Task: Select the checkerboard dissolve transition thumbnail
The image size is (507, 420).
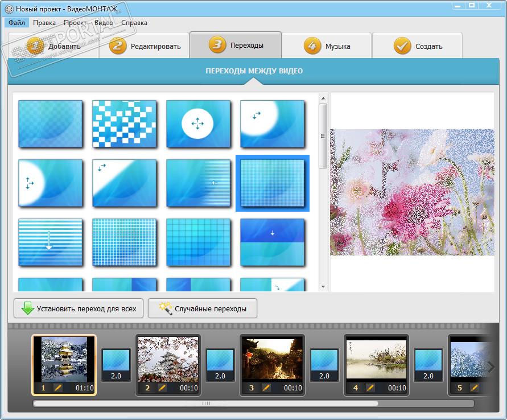Action: tap(124, 124)
